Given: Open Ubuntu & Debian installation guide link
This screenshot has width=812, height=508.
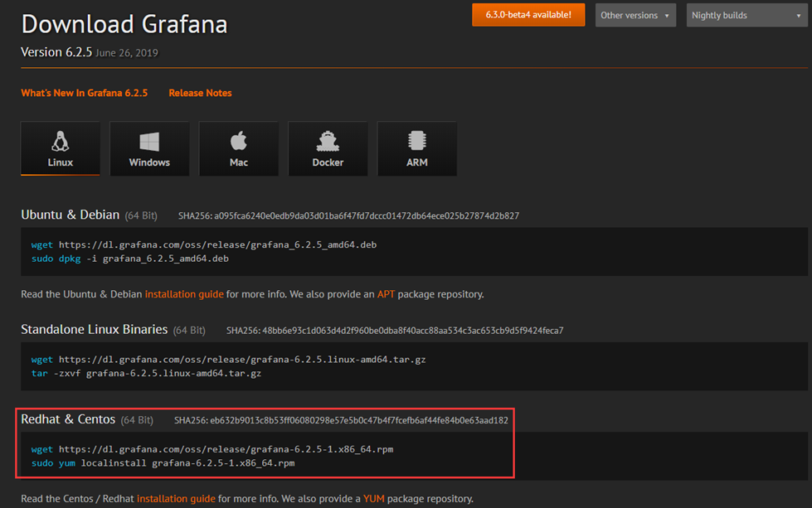Looking at the screenshot, I should click(184, 294).
